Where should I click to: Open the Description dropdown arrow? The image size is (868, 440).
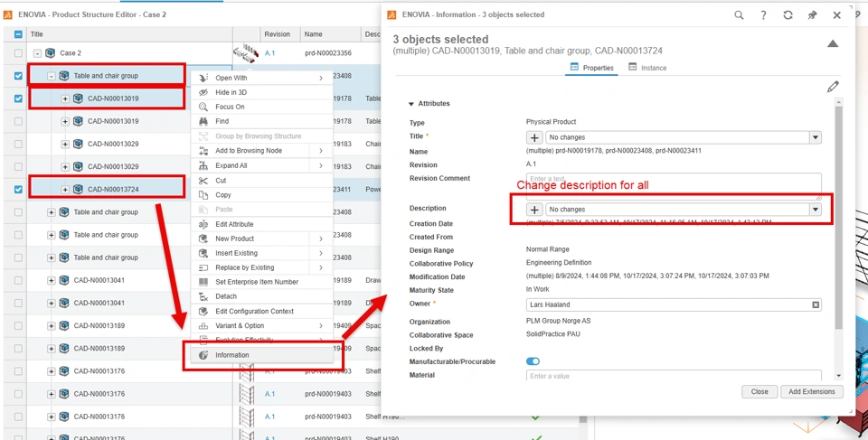[815, 210]
